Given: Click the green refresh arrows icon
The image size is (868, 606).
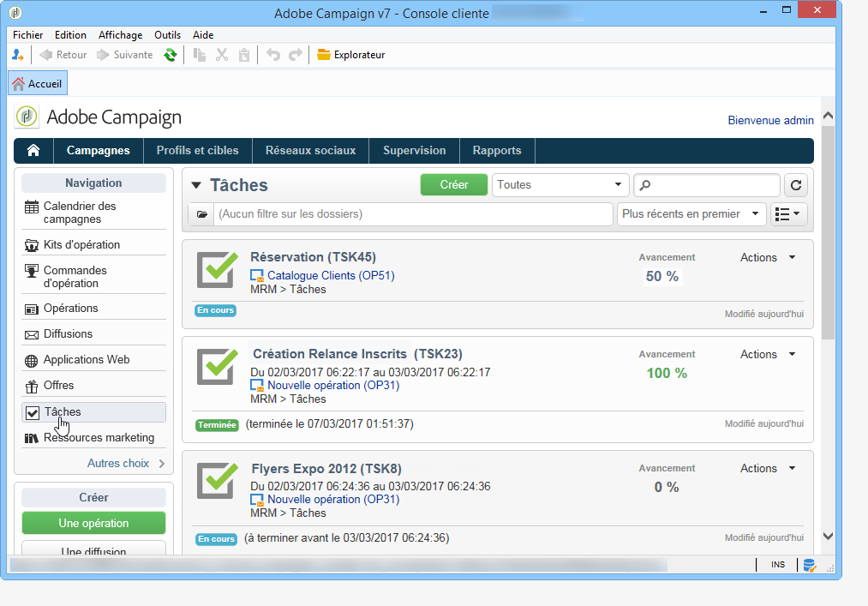Looking at the screenshot, I should (171, 55).
